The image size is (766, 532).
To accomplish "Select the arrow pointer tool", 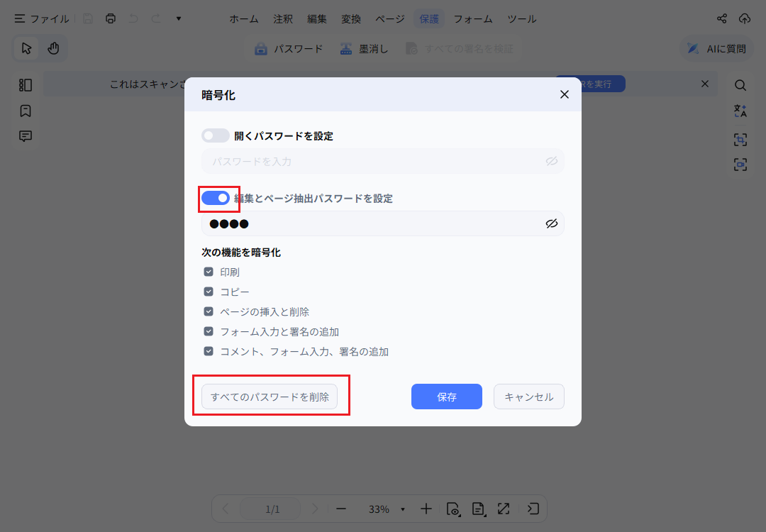I will pyautogui.click(x=26, y=48).
